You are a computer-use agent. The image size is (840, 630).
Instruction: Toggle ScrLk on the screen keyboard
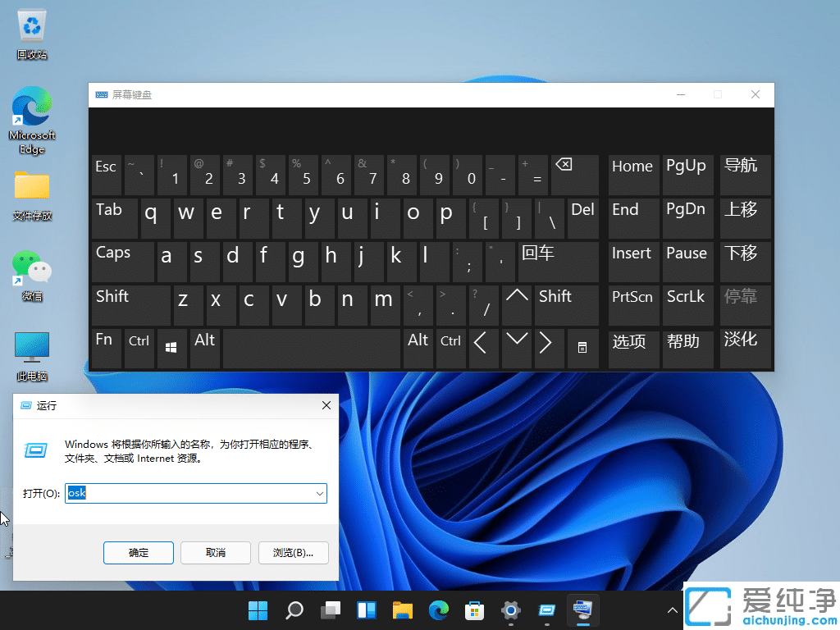pos(687,304)
